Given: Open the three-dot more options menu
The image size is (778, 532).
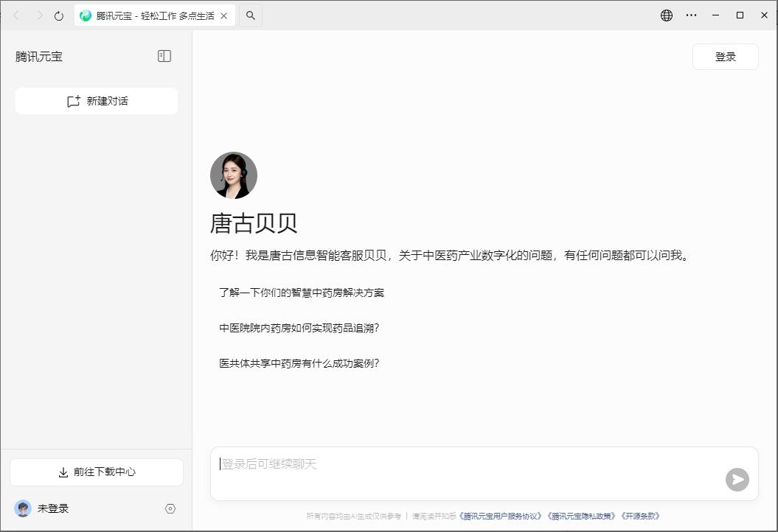Looking at the screenshot, I should (x=691, y=15).
